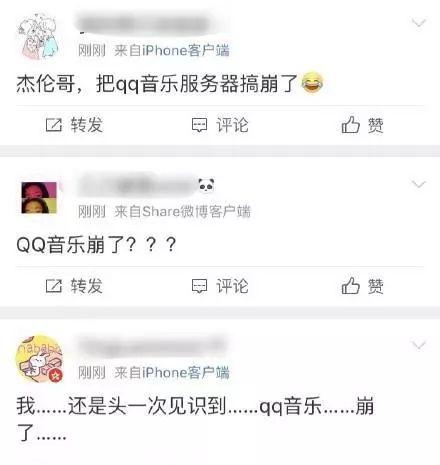Viewport: 440px width, 465px height.
Task: Click 赞 label under the second post
Action: tap(376, 286)
